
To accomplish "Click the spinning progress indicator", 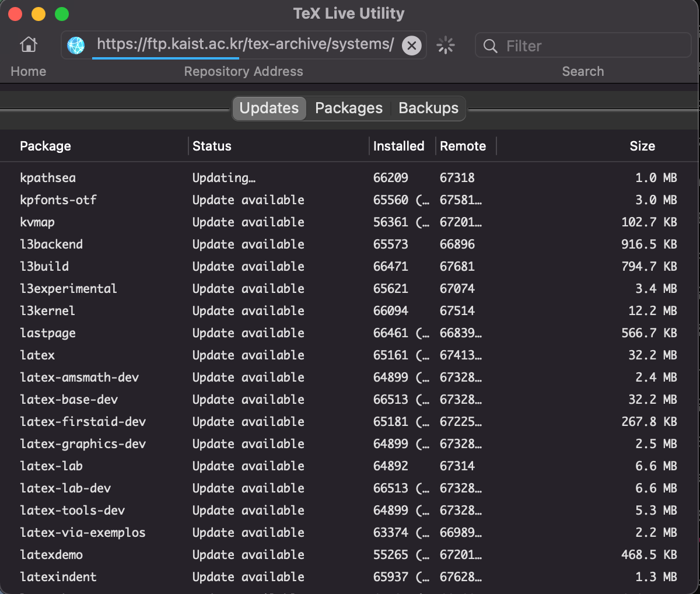I will [446, 45].
